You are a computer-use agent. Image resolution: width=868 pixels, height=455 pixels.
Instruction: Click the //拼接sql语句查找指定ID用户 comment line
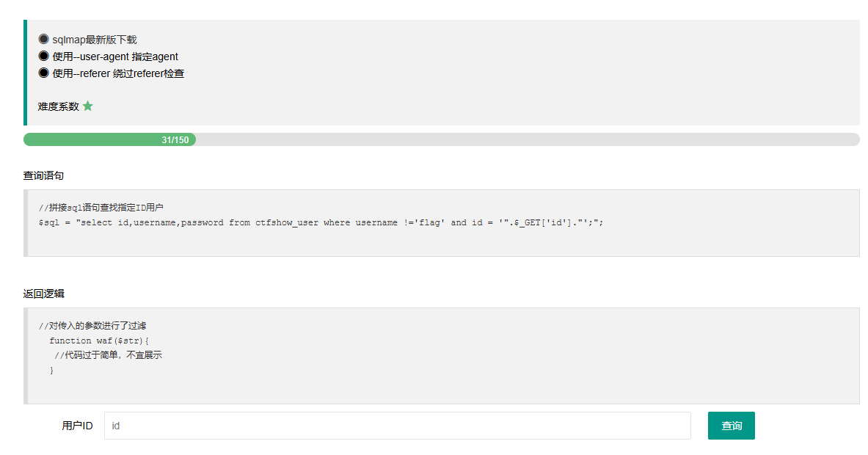click(x=101, y=208)
